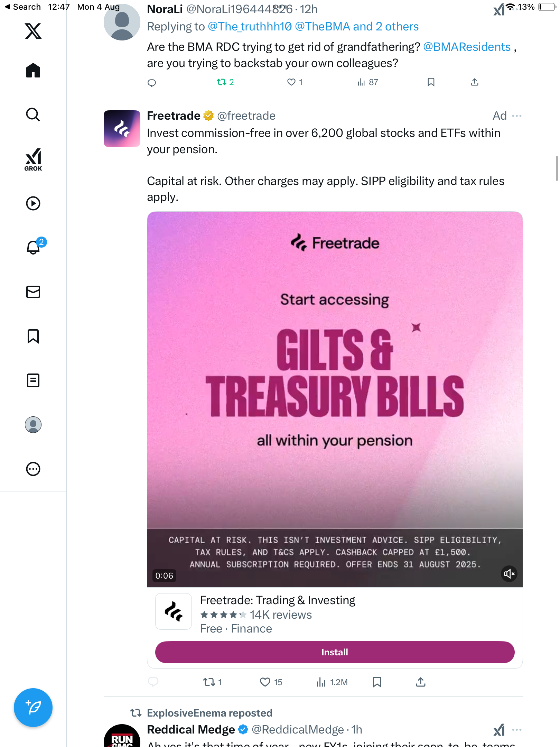Bookmark NoraLi's reply post
The image size is (560, 747).
(431, 82)
